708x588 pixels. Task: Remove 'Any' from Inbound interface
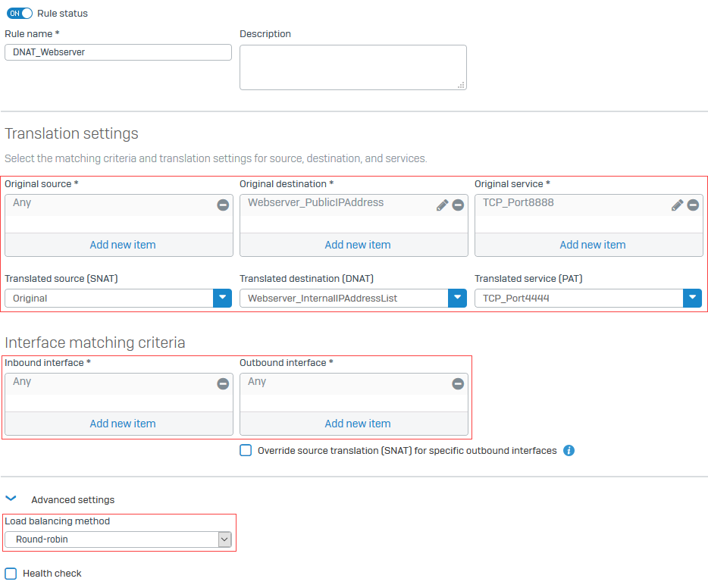[x=223, y=384]
